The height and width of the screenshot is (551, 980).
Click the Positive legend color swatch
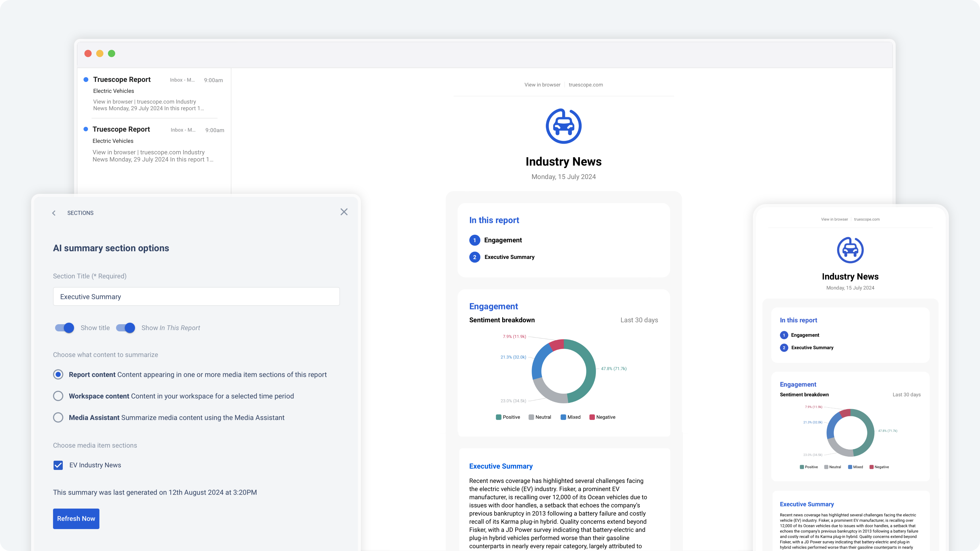[x=498, y=417]
